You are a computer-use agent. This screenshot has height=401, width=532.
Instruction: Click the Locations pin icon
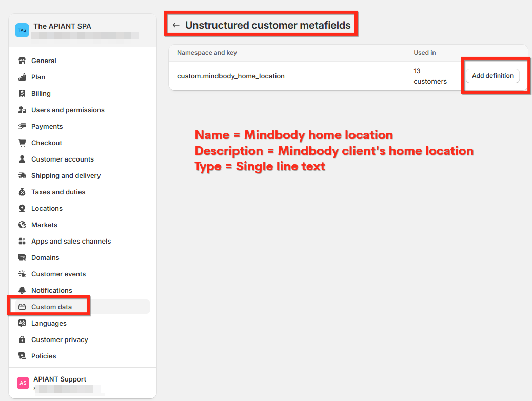tap(22, 208)
